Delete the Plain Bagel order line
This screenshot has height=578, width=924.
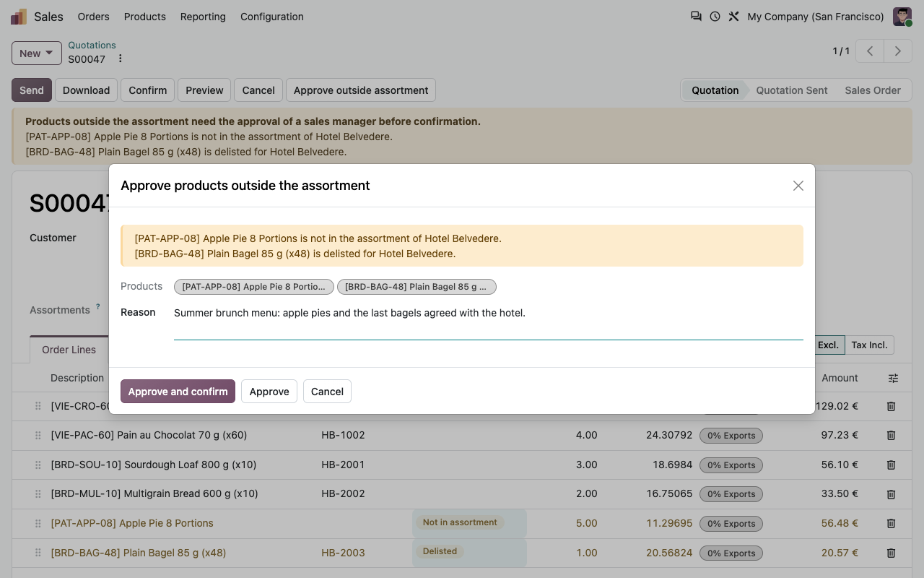(x=891, y=553)
